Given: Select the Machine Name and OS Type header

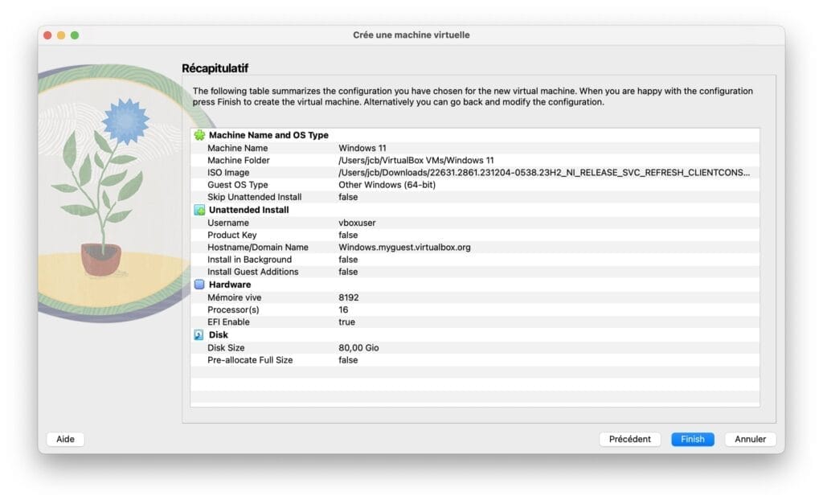Looking at the screenshot, I should [268, 135].
